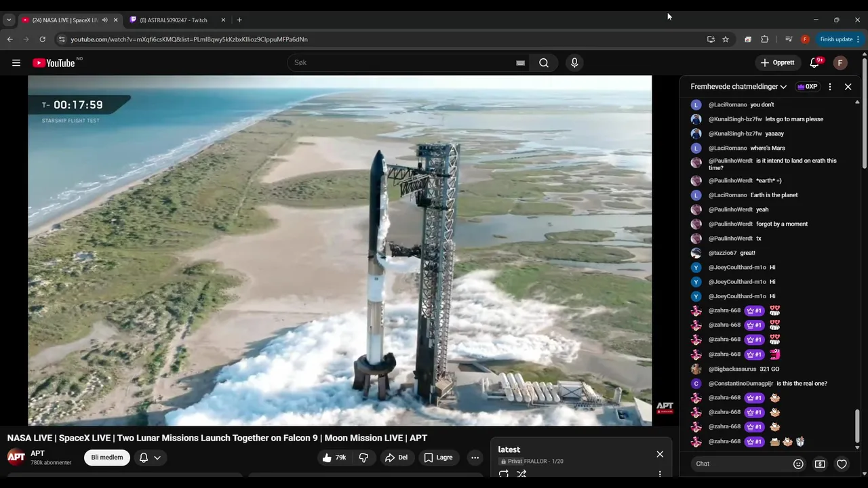Dislike the video with thumbs down
This screenshot has height=488, width=868.
pos(363,457)
